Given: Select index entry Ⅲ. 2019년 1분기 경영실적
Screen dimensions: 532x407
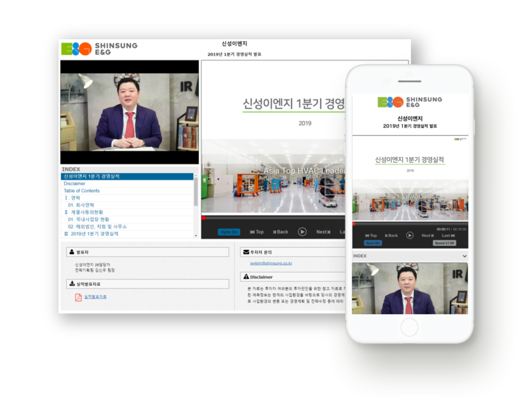Looking at the screenshot, I should pos(127,234).
